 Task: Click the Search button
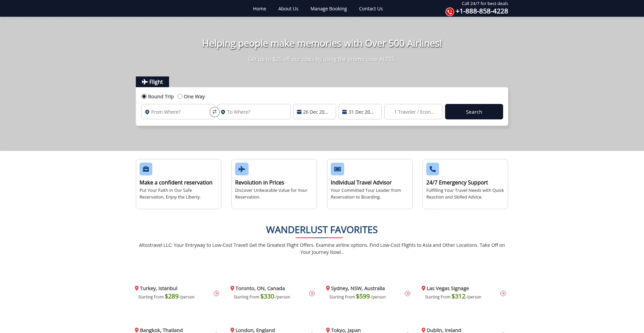[x=474, y=112]
